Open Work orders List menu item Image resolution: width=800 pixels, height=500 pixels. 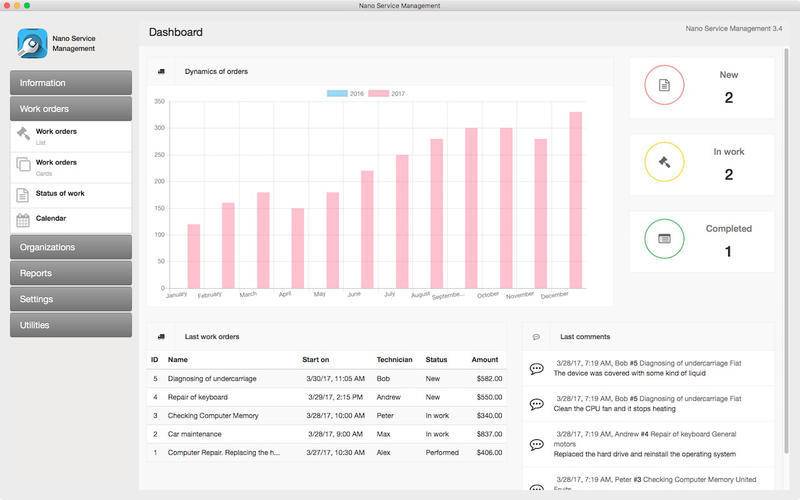71,136
